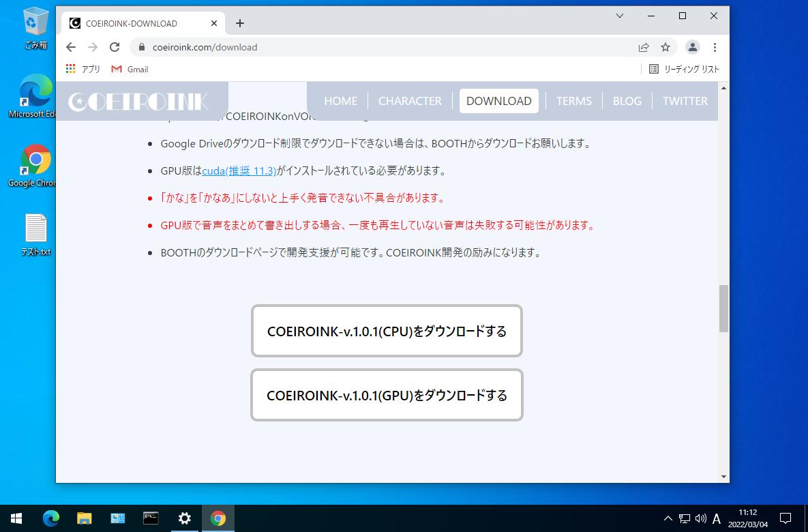Viewport: 808px width, 532px height.
Task: Click the scrollbar up arrow
Action: coord(723,88)
